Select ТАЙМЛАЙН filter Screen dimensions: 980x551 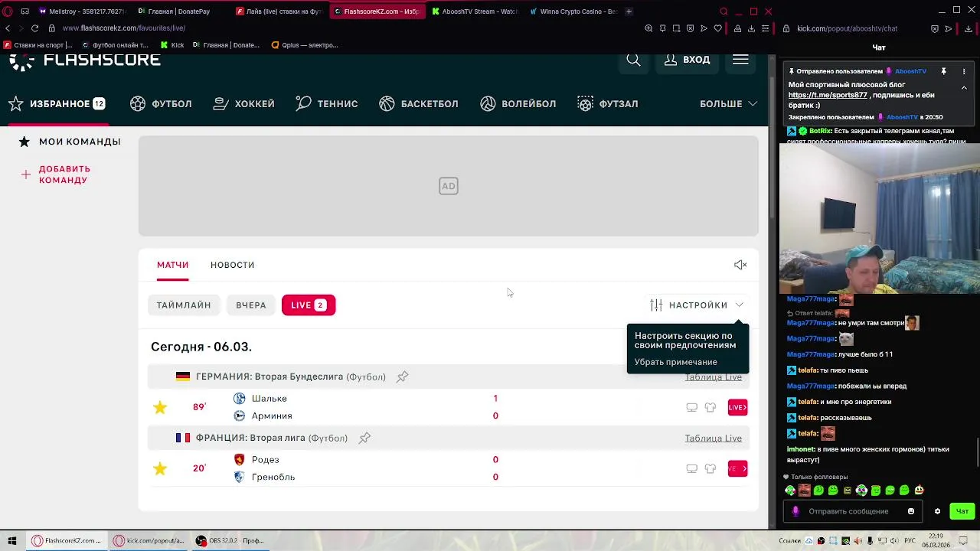click(x=184, y=305)
